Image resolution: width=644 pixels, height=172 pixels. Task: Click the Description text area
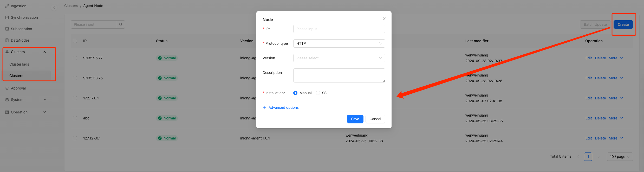click(339, 75)
